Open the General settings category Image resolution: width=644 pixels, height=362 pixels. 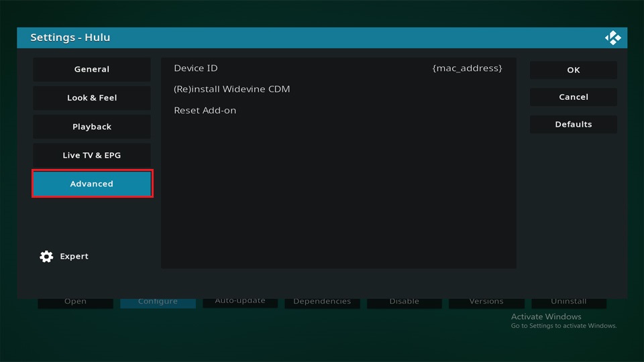coord(92,69)
